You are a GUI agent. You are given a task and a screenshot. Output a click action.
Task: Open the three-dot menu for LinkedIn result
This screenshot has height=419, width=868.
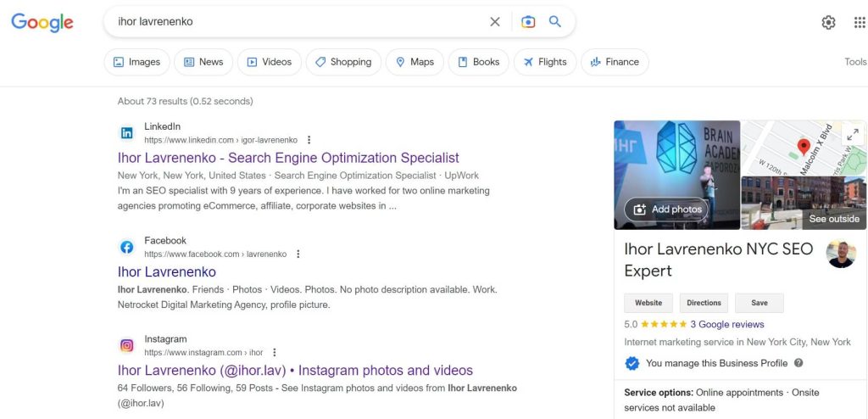click(309, 140)
